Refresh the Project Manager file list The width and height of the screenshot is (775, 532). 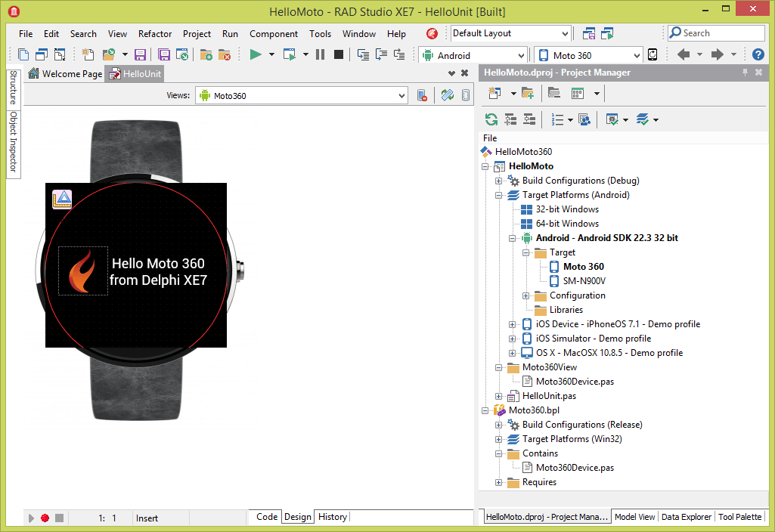491,119
